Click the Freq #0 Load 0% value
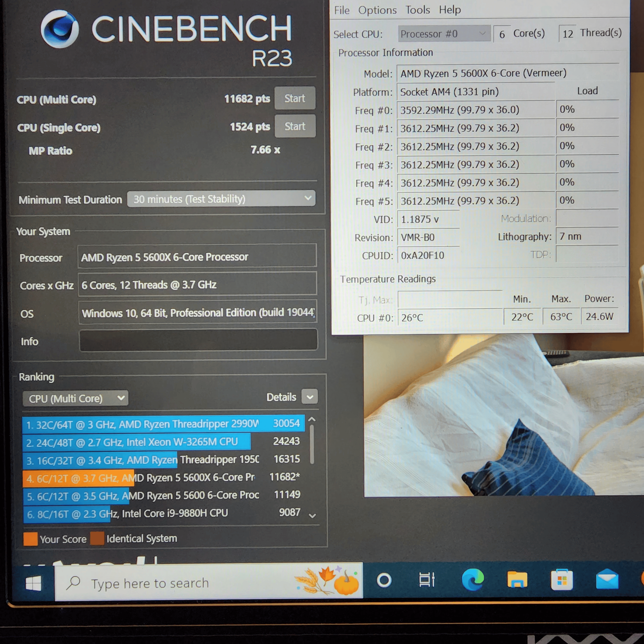The width and height of the screenshot is (644, 644). [587, 109]
